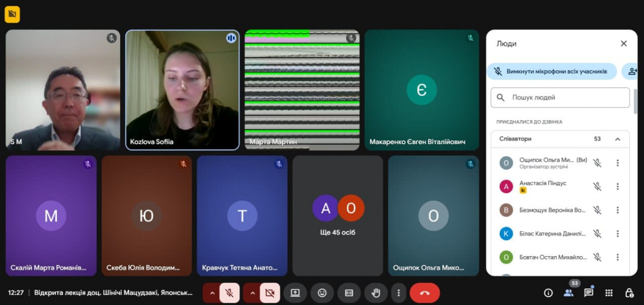Mute Анастасія Піндус in people list
Screen dimensions: 644x305
click(x=597, y=186)
